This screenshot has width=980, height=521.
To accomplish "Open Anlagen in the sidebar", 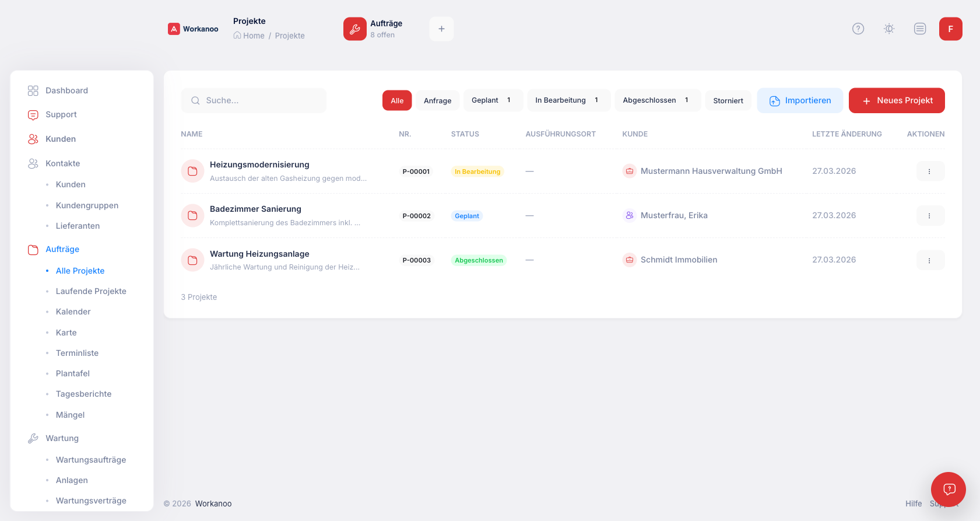I will click(x=72, y=480).
